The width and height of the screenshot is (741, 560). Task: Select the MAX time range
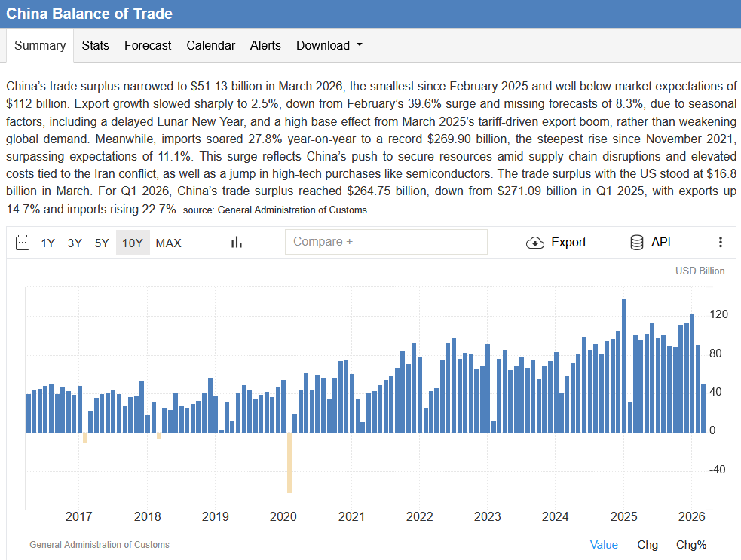pos(168,243)
